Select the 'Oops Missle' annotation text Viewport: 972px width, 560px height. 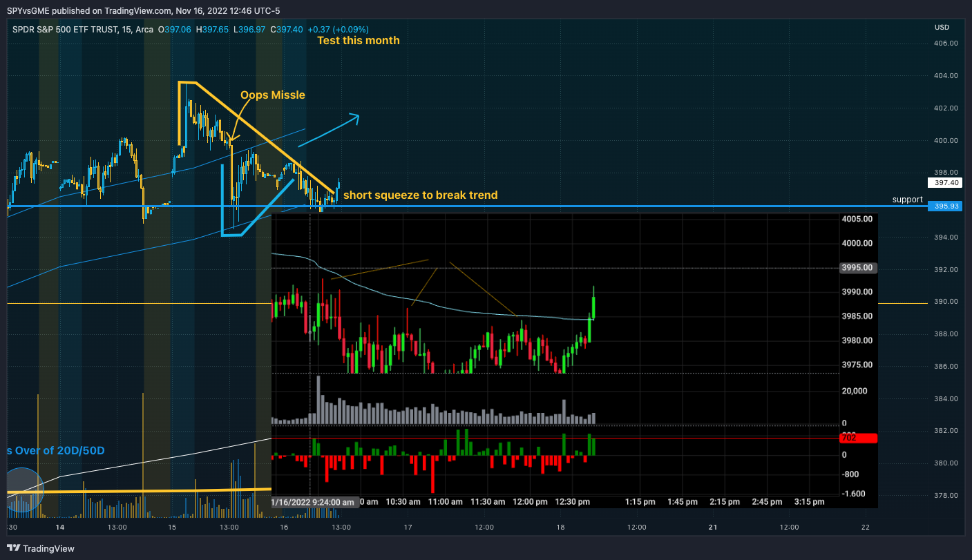272,95
